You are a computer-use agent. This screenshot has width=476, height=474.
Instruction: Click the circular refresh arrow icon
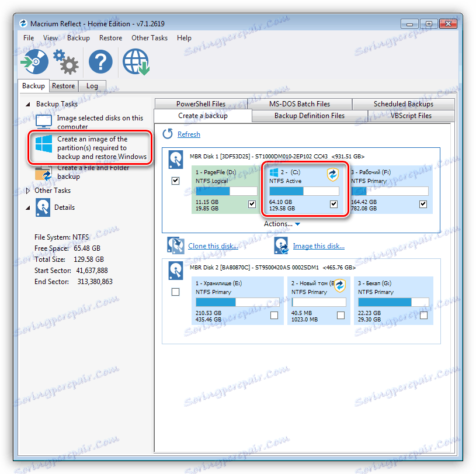pyautogui.click(x=168, y=134)
